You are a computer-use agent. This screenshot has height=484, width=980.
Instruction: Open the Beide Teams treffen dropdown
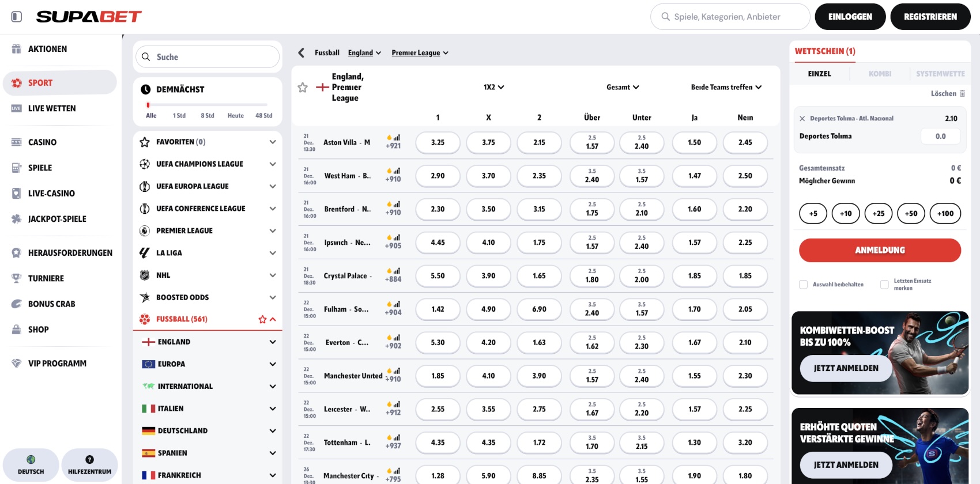[x=726, y=88]
